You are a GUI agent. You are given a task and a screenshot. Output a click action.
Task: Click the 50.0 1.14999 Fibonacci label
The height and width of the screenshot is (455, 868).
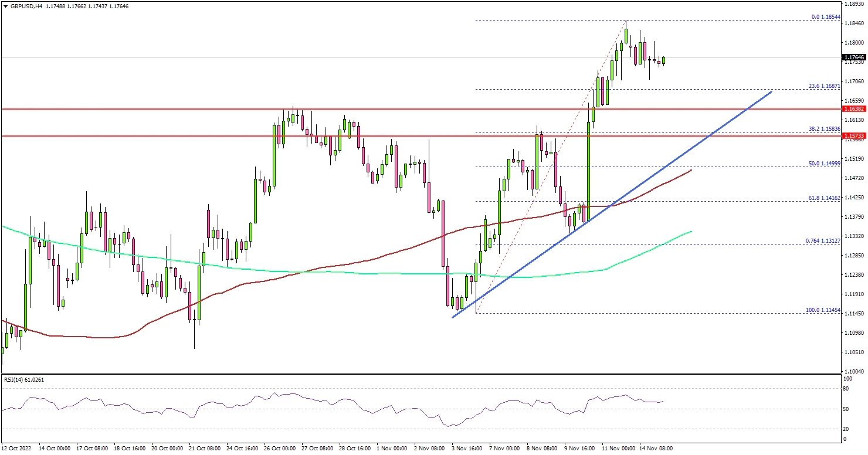[x=826, y=164]
